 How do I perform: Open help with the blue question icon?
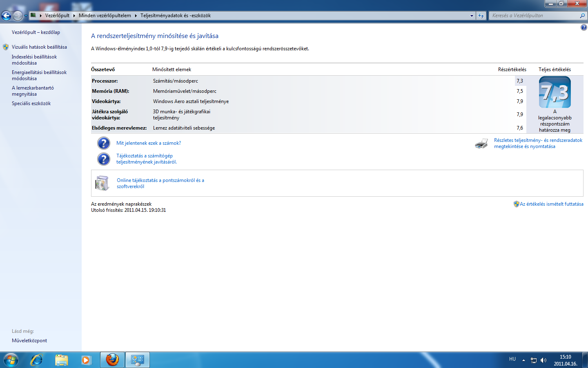click(x=584, y=27)
